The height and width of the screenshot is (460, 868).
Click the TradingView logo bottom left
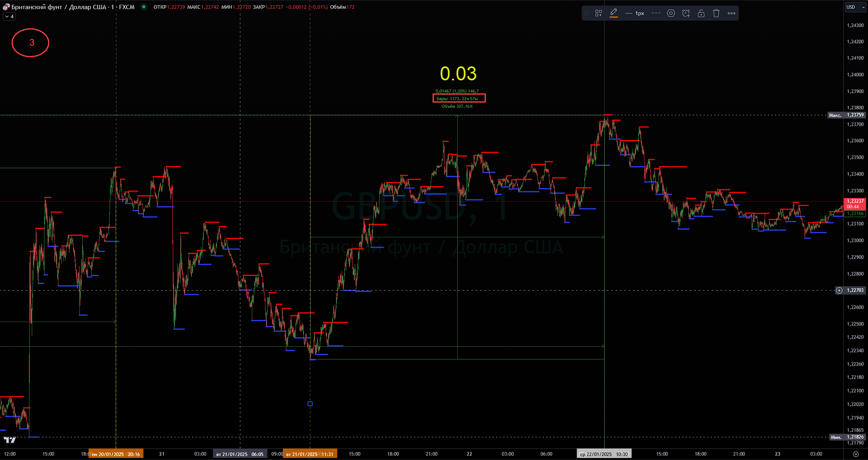(10, 439)
